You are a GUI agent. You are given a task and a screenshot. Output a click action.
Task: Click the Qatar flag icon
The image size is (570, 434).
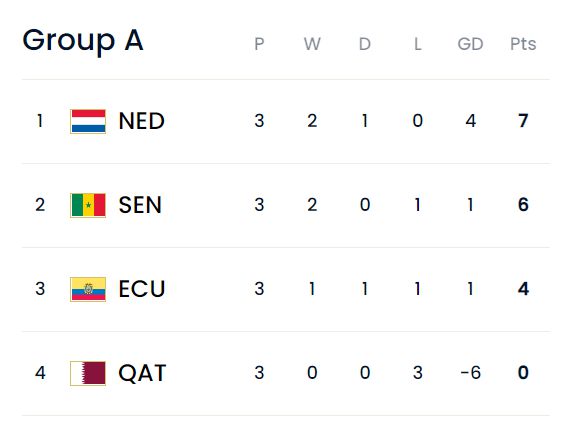point(88,373)
